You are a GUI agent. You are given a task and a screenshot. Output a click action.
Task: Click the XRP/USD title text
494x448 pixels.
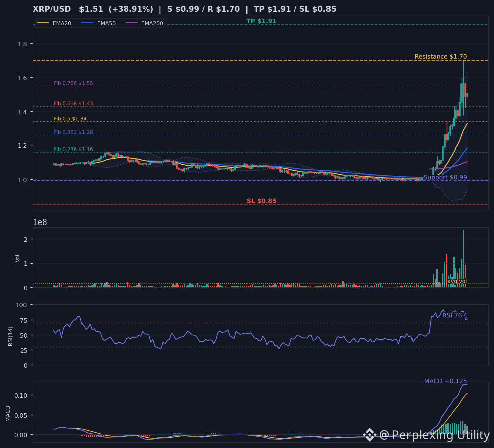point(52,9)
